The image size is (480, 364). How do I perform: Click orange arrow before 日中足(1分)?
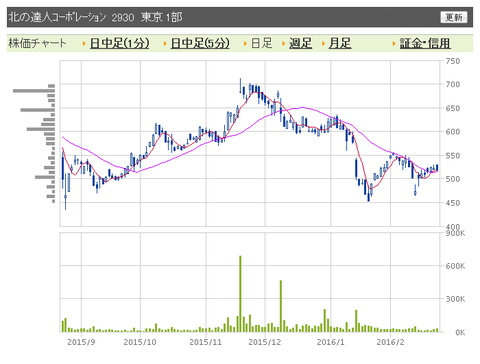click(x=84, y=44)
